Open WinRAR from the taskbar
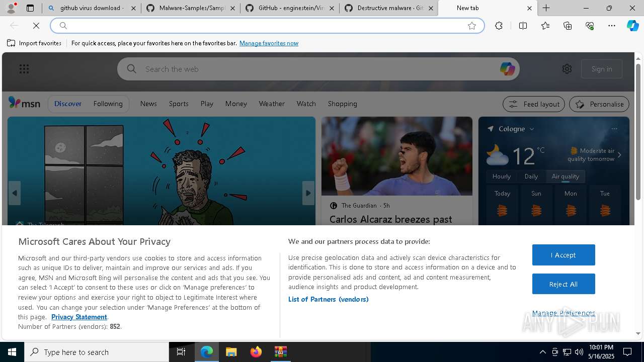 [281, 352]
